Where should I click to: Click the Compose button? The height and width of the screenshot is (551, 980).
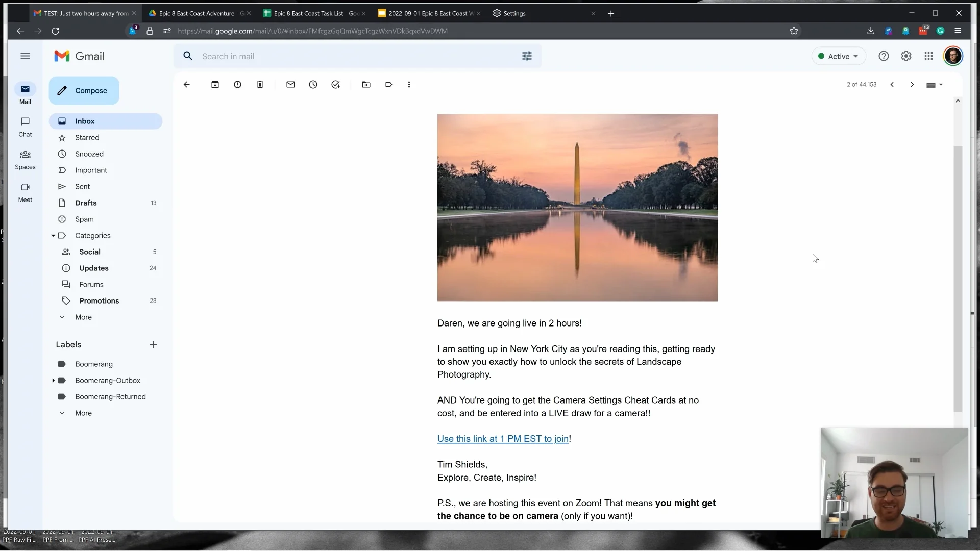(84, 91)
